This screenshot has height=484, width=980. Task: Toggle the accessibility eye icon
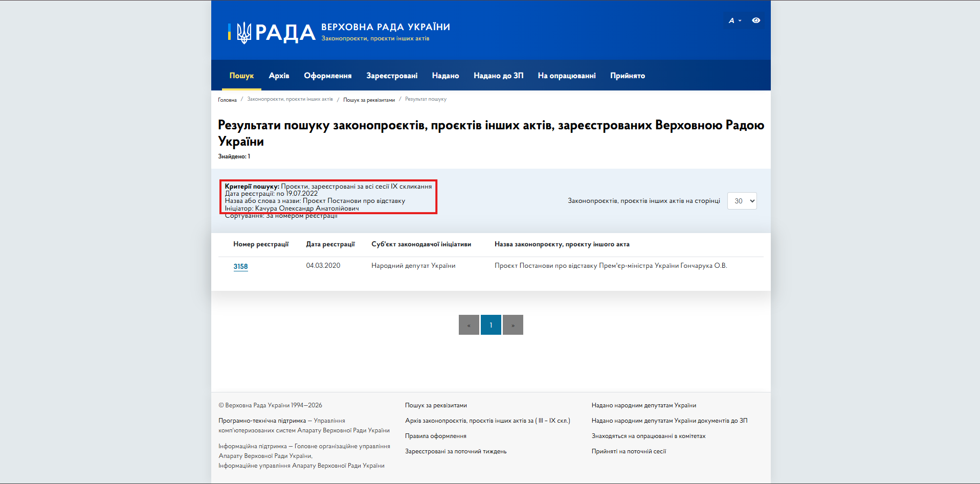756,20
